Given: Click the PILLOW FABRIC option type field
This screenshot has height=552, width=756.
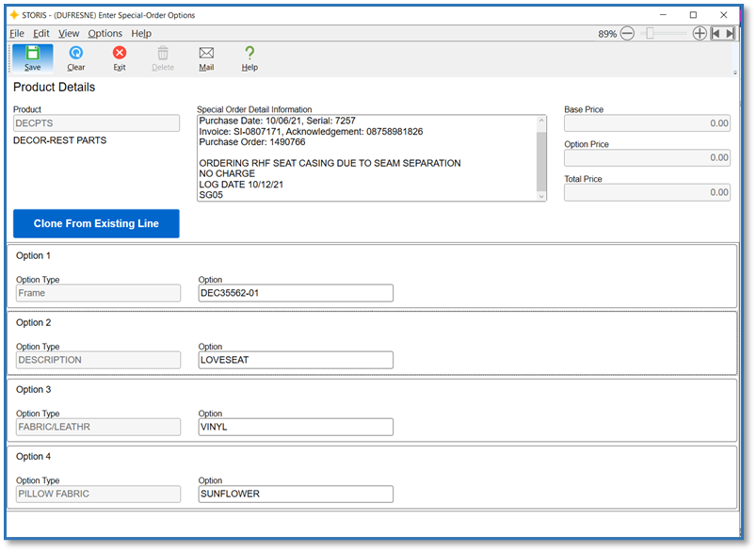Looking at the screenshot, I should click(x=98, y=495).
